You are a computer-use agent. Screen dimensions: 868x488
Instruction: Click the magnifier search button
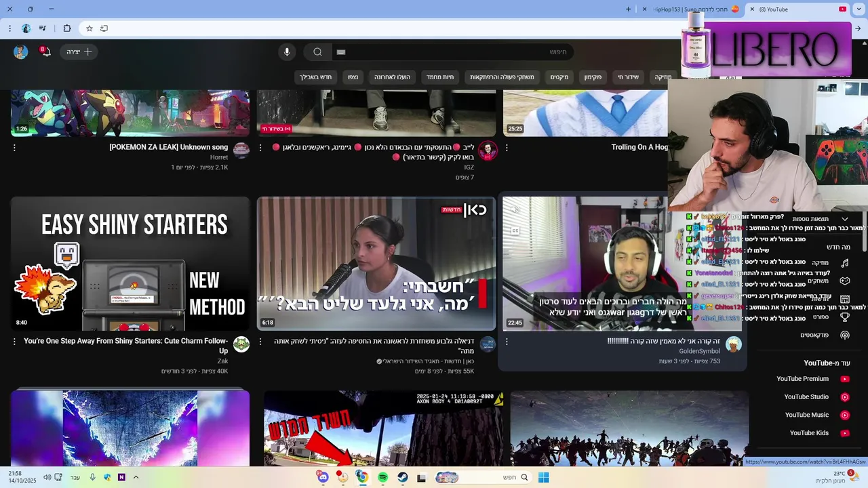coord(317,52)
